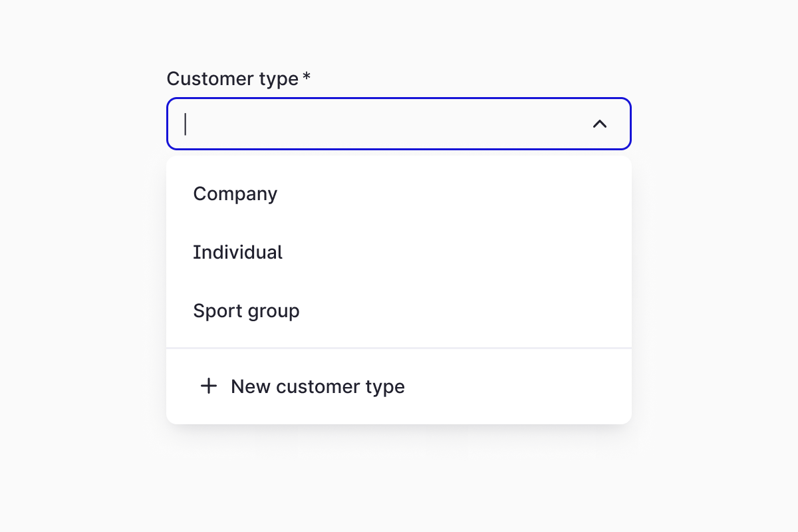Select the Company option
The height and width of the screenshot is (532, 798).
tap(235, 194)
